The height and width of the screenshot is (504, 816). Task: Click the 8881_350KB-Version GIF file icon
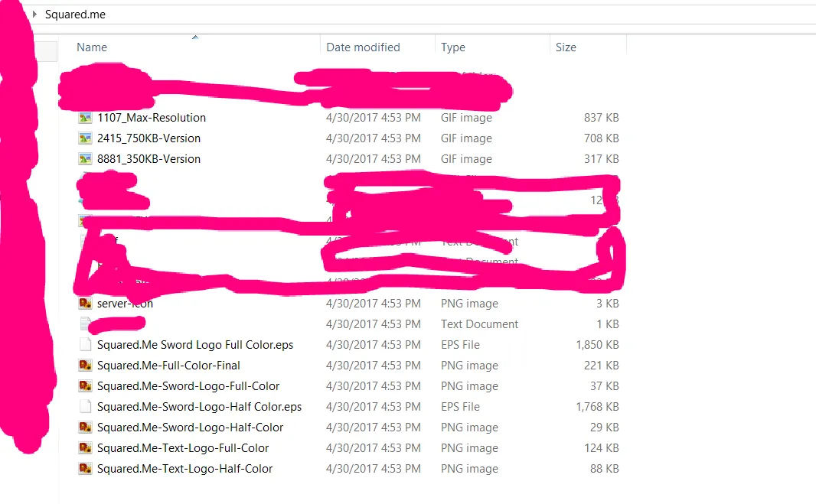tap(85, 159)
